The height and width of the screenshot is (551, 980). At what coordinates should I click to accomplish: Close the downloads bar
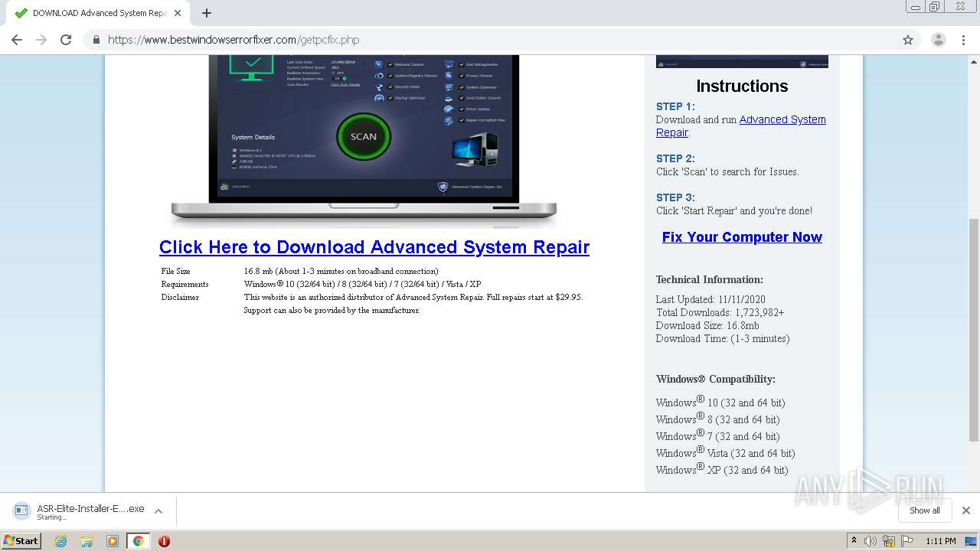pyautogui.click(x=966, y=510)
